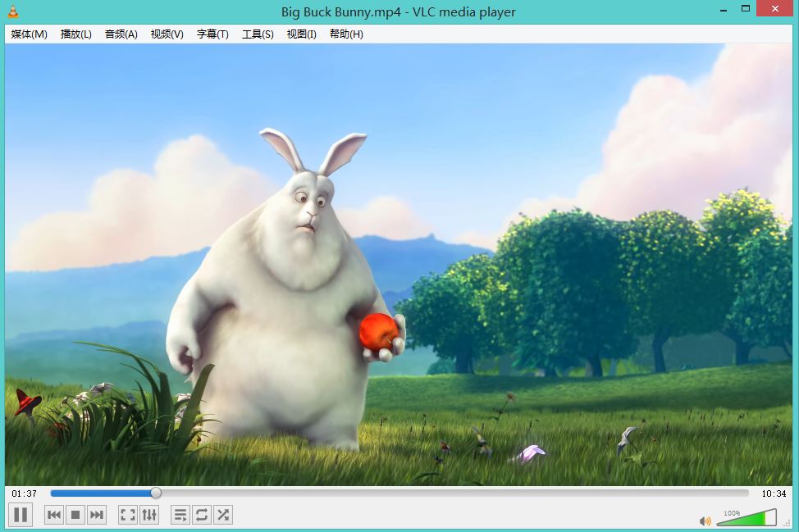Expand the 工具(S) tools menu
The height and width of the screenshot is (532, 799).
click(x=258, y=34)
